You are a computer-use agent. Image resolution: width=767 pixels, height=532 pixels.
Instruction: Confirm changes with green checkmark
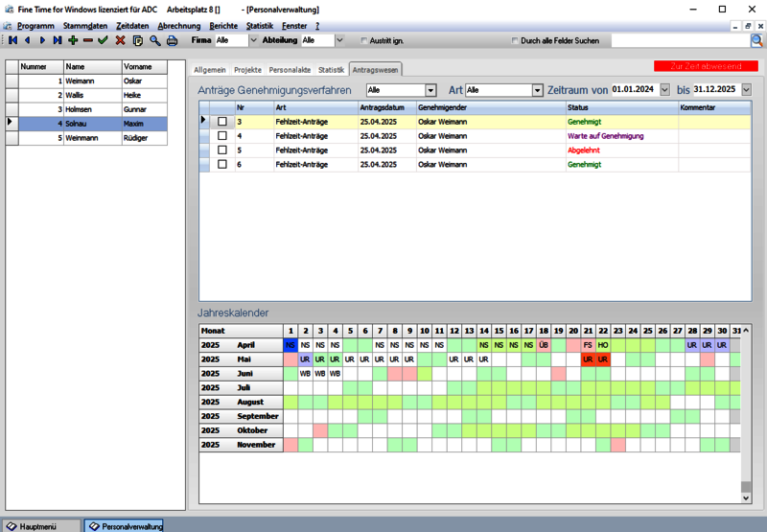click(103, 40)
